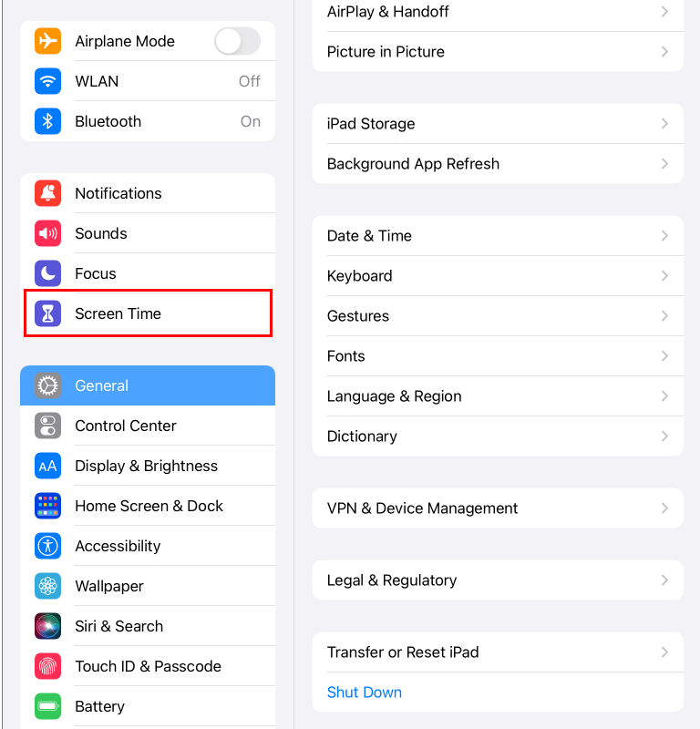Viewport: 700px width, 729px height.
Task: Open Bluetooth settings via its blue icon
Action: point(47,121)
